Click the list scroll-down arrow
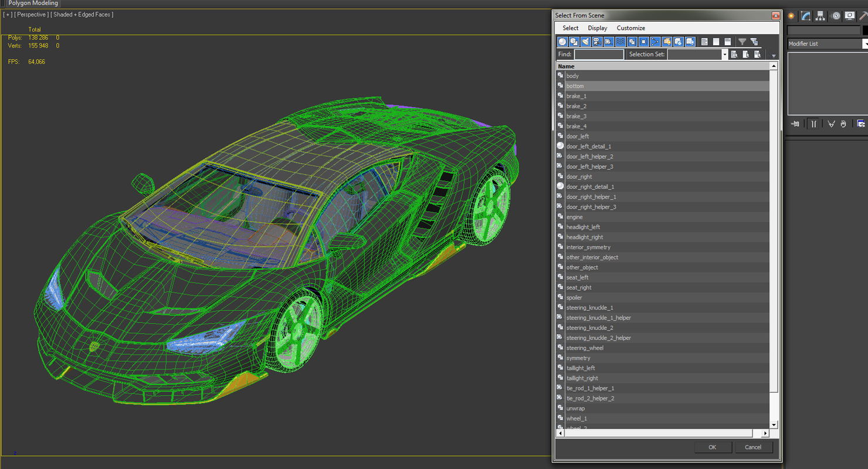Image resolution: width=868 pixels, height=469 pixels. [774, 425]
